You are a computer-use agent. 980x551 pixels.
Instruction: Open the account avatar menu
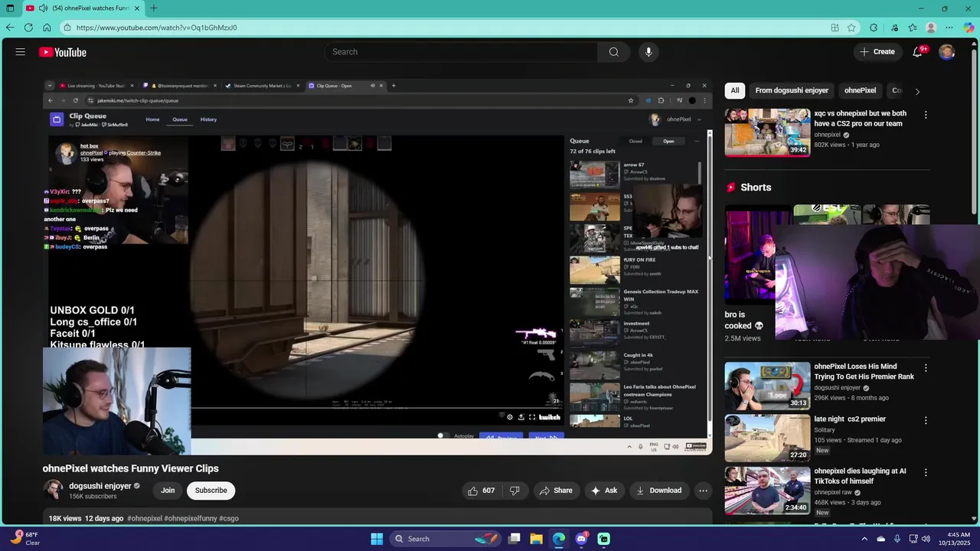[x=947, y=52]
